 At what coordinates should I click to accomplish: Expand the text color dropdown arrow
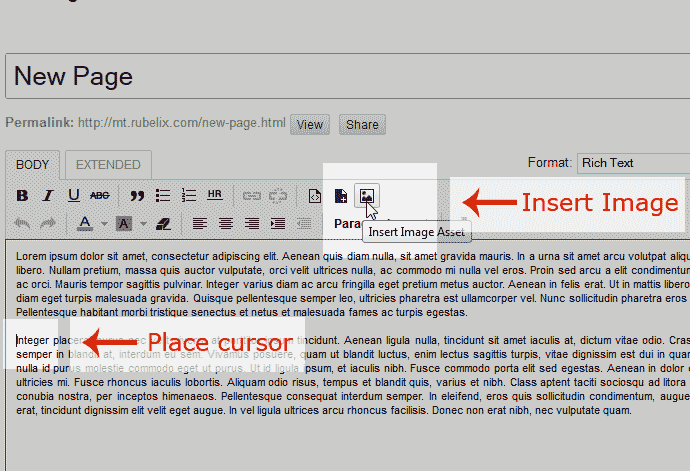105,223
